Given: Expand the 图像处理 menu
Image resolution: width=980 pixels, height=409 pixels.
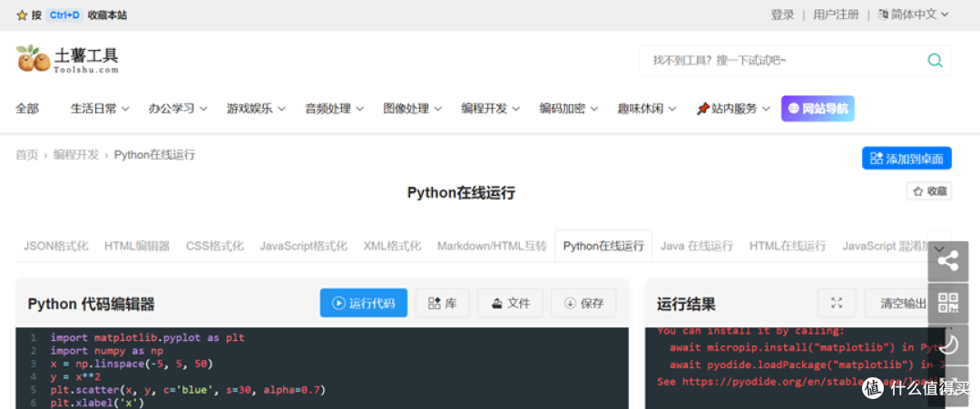Looking at the screenshot, I should (x=413, y=109).
